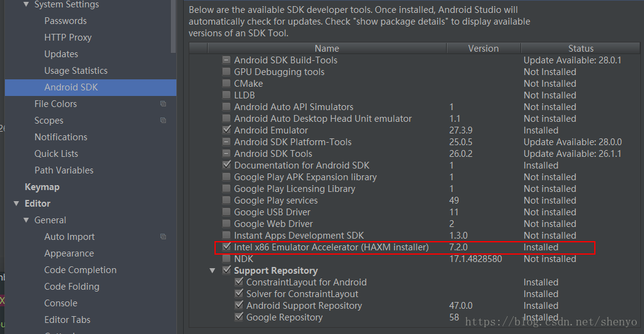This screenshot has height=334, width=644.
Task: Click 'Update Available: 28.0.1' status cell
Action: point(573,60)
